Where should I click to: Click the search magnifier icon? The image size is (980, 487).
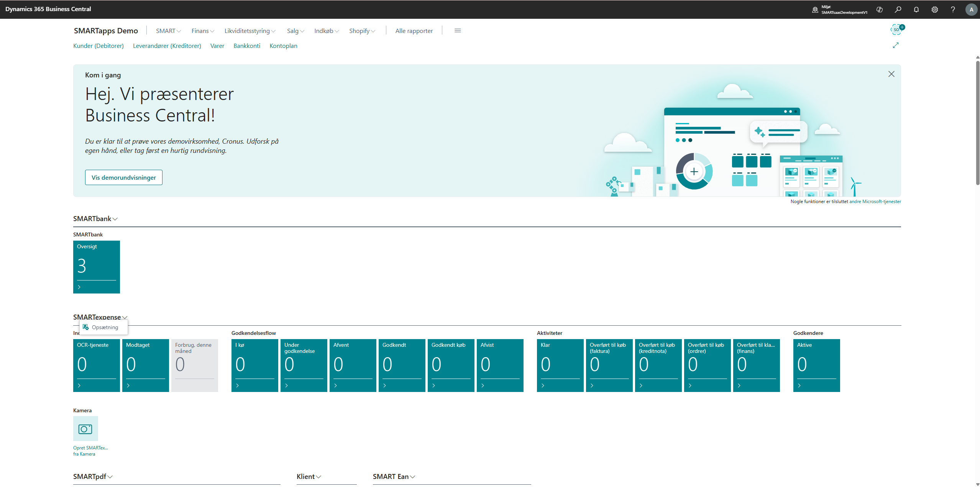point(898,10)
